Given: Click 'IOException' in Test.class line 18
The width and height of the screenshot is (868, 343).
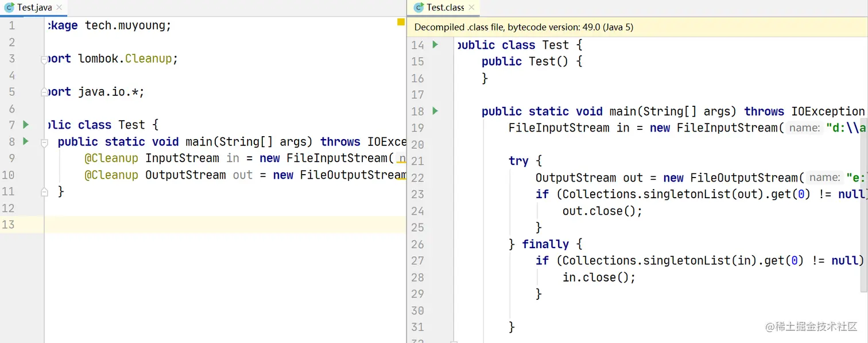Looking at the screenshot, I should point(828,111).
